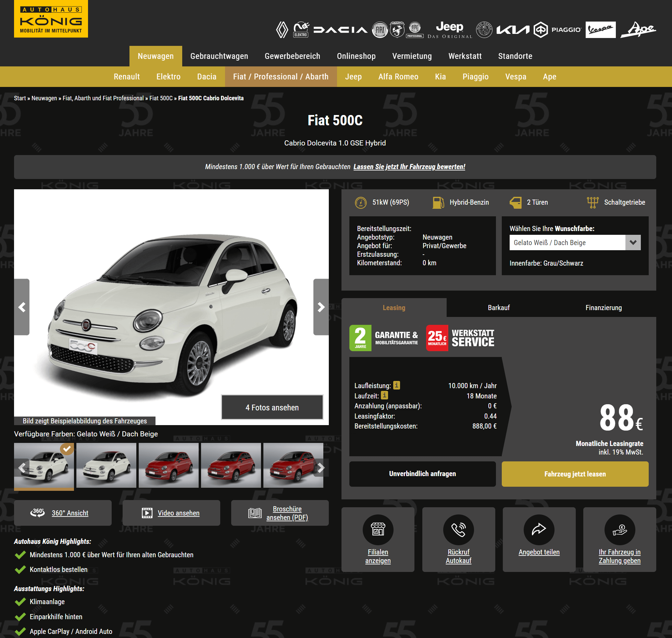Viewport: 672px width, 638px height.
Task: Open the Gebrauchtwagen main menu
Action: tap(219, 56)
